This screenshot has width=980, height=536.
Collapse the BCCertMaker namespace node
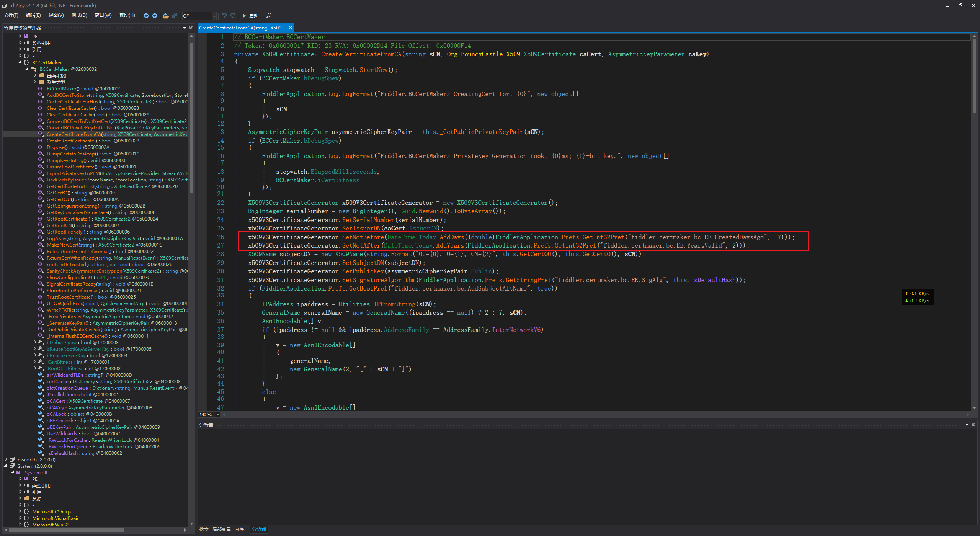[x=20, y=62]
